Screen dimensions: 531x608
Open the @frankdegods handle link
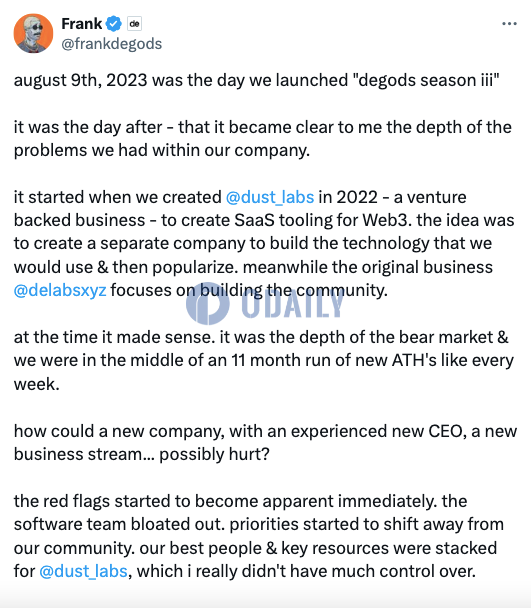coord(112,44)
